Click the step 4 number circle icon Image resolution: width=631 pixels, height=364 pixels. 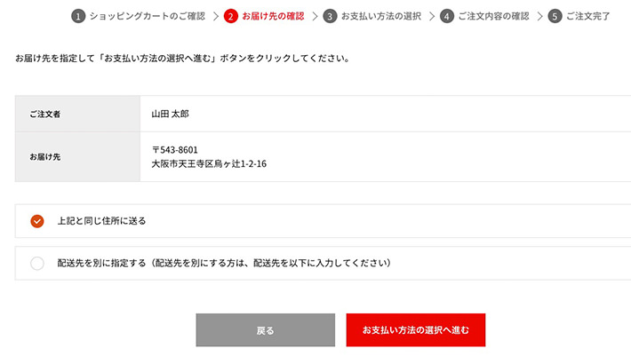point(447,16)
